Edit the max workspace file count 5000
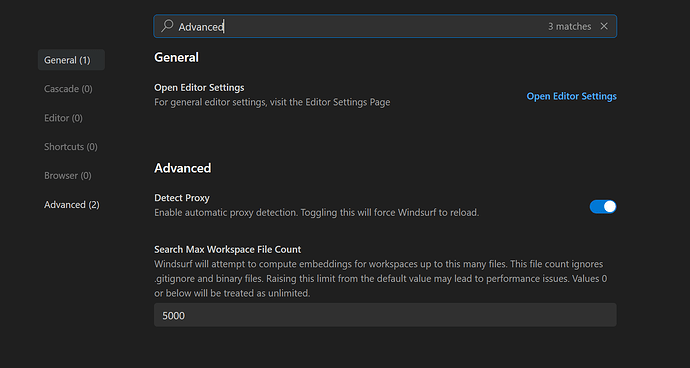The width and height of the screenshot is (690, 368). click(x=385, y=315)
